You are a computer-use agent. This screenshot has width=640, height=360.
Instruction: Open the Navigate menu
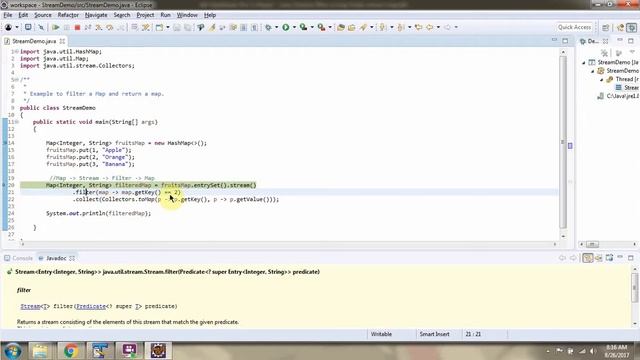click(x=96, y=15)
